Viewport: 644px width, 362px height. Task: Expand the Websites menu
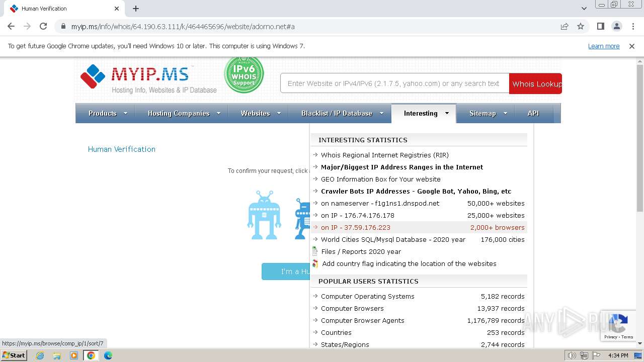260,113
